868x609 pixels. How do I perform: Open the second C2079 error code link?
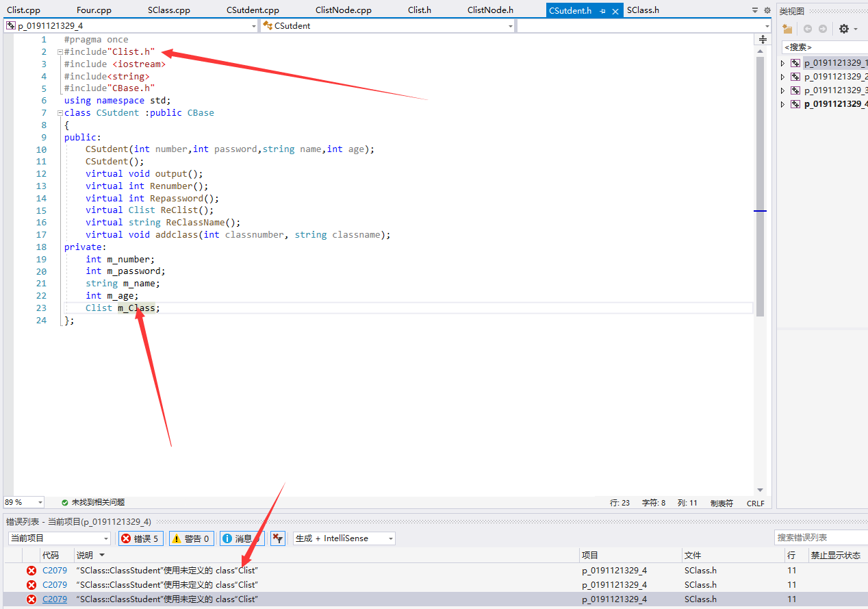point(55,585)
